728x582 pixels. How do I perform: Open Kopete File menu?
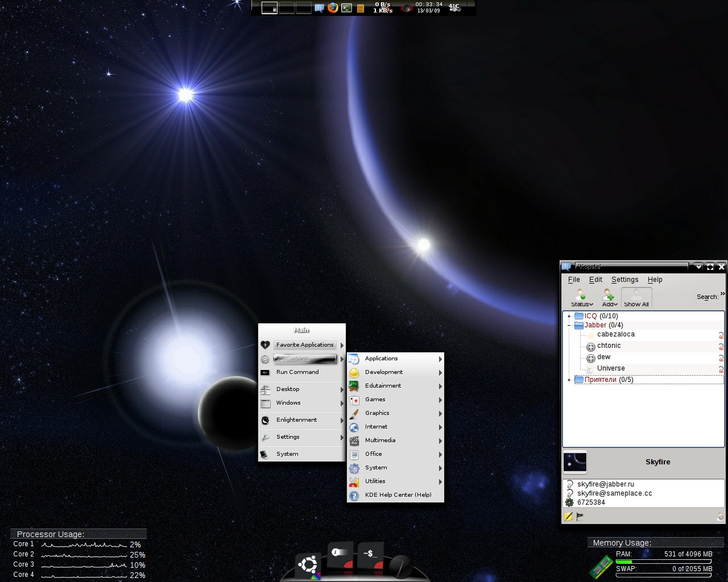[574, 280]
